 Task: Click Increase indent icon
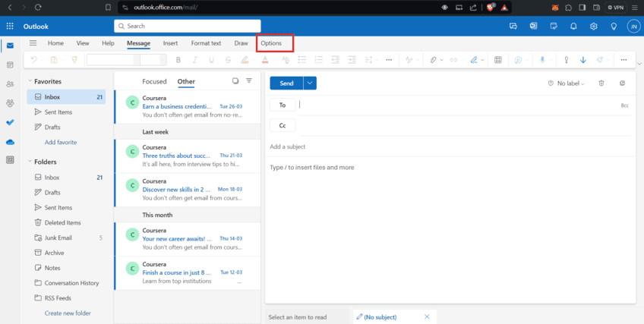click(x=352, y=60)
